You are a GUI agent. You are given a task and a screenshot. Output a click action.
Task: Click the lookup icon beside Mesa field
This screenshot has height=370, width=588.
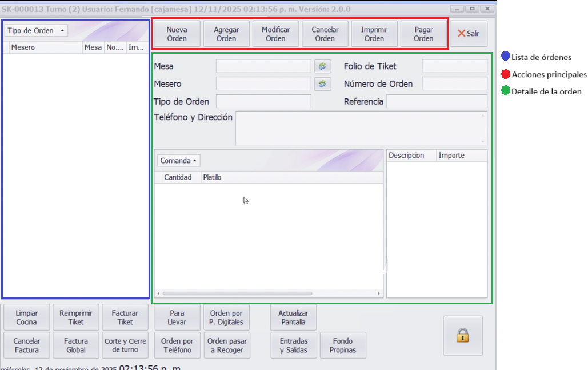[322, 66]
